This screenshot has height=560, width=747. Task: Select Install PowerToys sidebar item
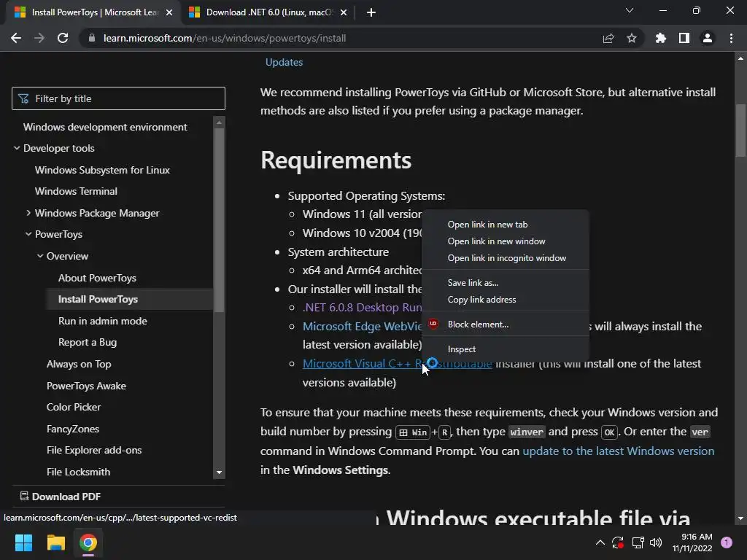point(98,299)
